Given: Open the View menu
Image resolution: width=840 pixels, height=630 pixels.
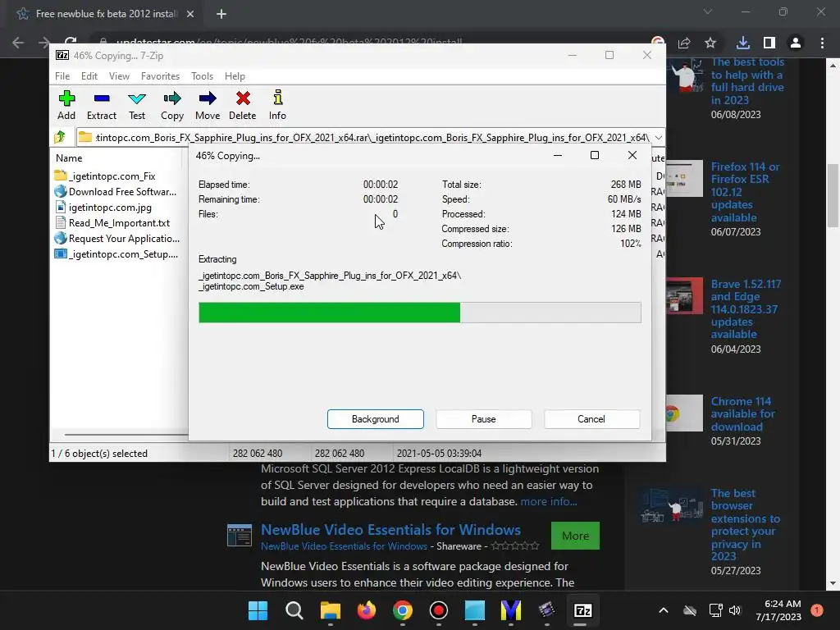Looking at the screenshot, I should click(119, 76).
